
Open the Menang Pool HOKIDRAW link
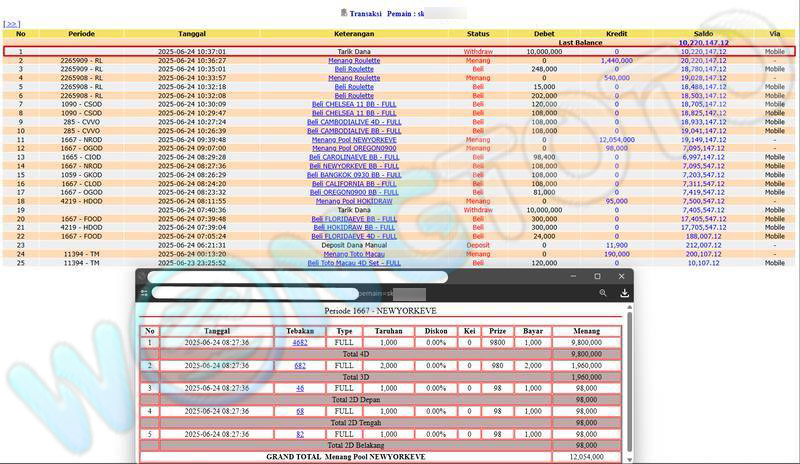[354, 200]
